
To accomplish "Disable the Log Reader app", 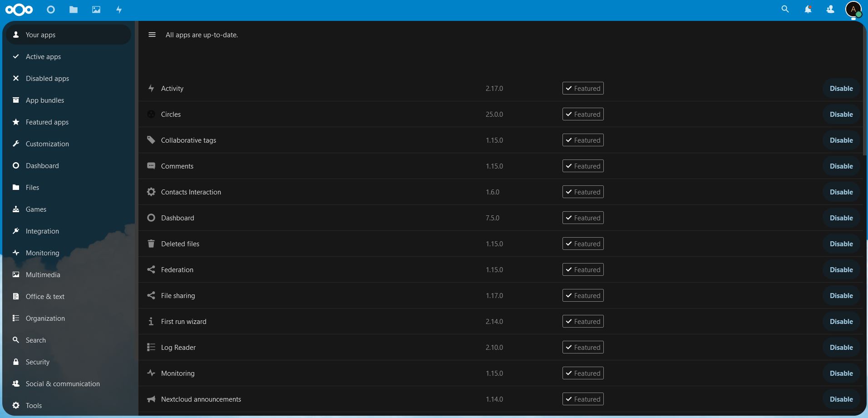I will 841,347.
